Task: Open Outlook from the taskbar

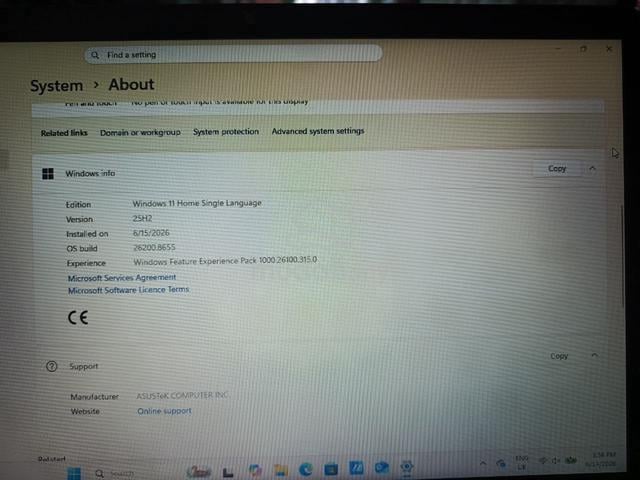Action: [381, 467]
